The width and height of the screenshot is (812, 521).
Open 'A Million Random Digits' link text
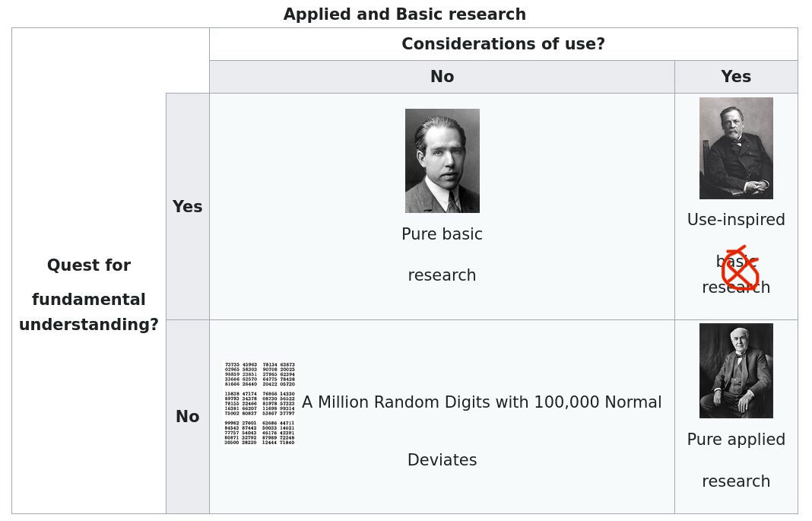481,402
